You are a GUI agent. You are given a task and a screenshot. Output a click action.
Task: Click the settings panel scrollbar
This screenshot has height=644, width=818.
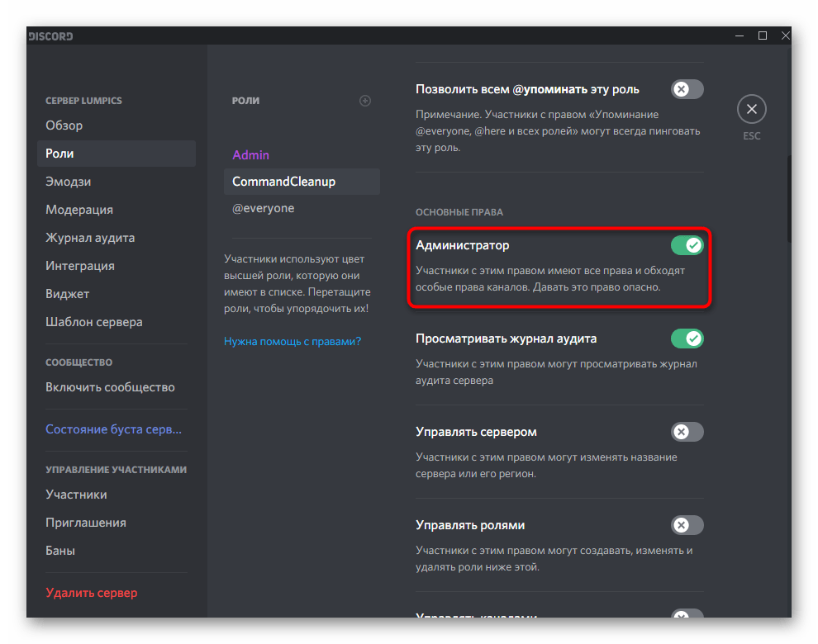coord(789,198)
